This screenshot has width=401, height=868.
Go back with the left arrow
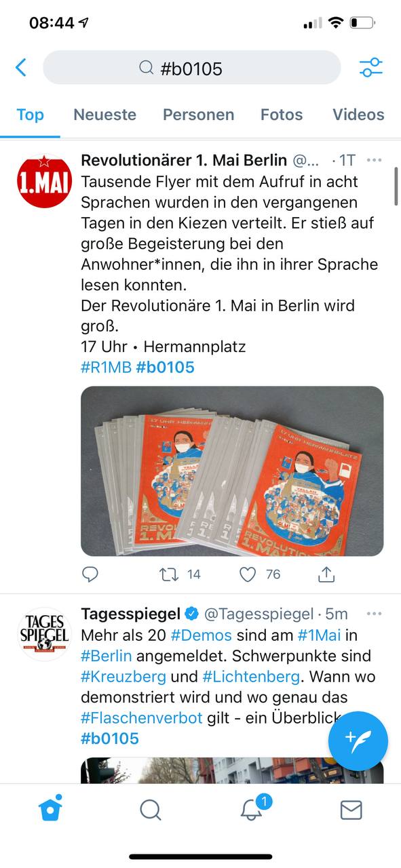coord(20,68)
